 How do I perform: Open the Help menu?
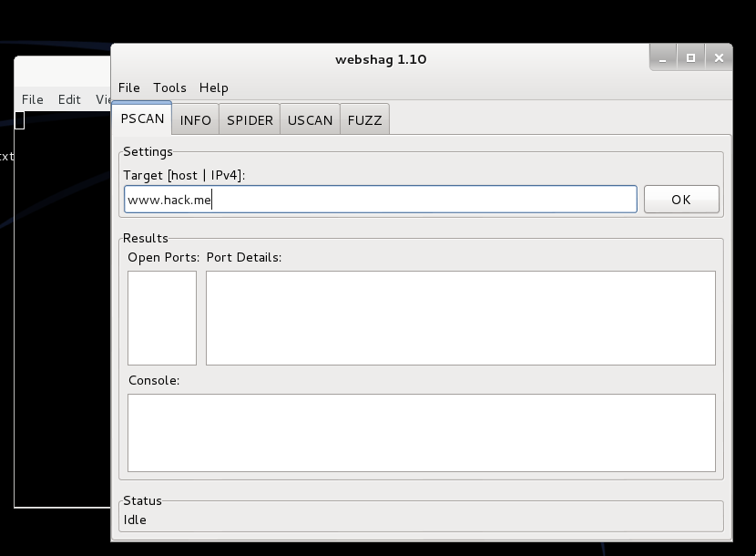pyautogui.click(x=213, y=88)
